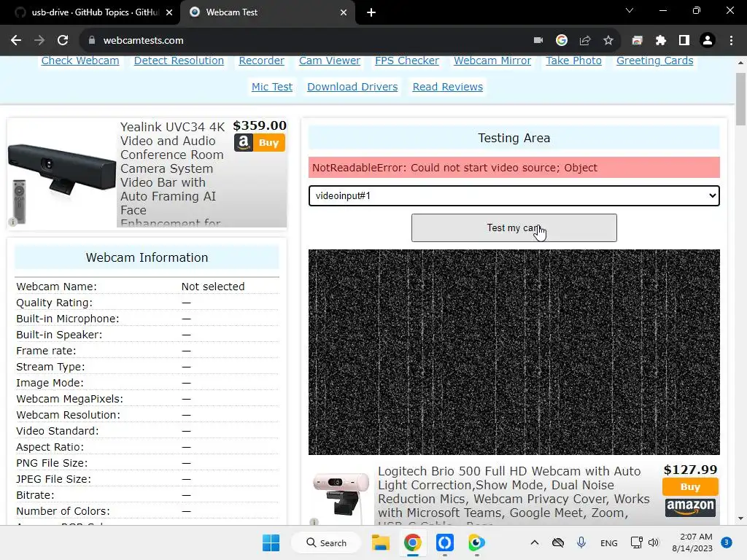The height and width of the screenshot is (560, 747).
Task: Open the notifications badge showing 3
Action: coord(727,542)
